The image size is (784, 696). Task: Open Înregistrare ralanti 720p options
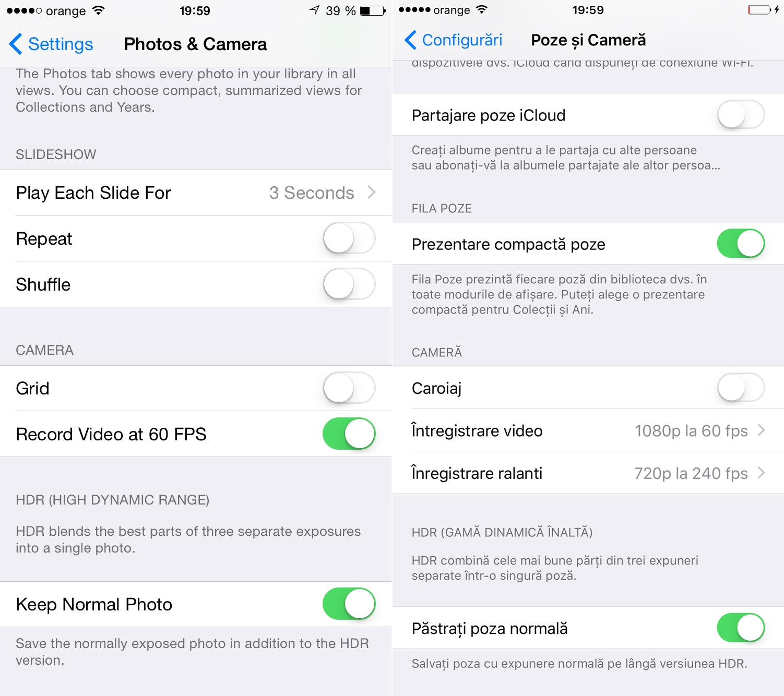tap(588, 473)
